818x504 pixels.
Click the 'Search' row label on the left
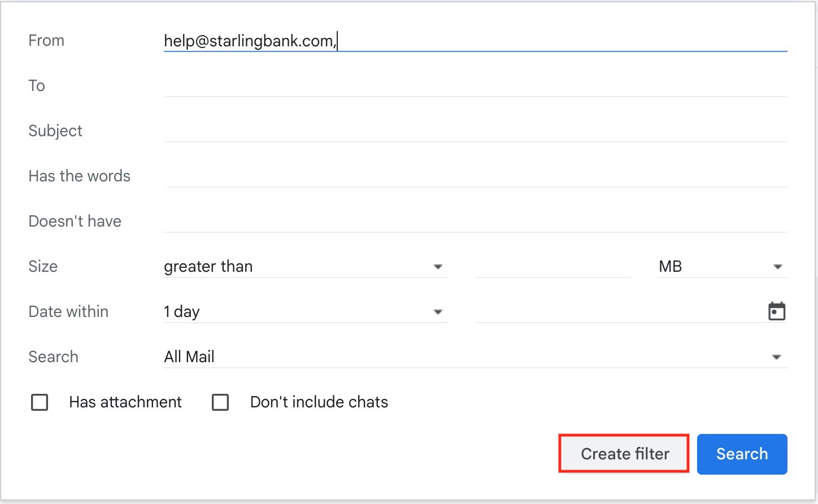53,357
